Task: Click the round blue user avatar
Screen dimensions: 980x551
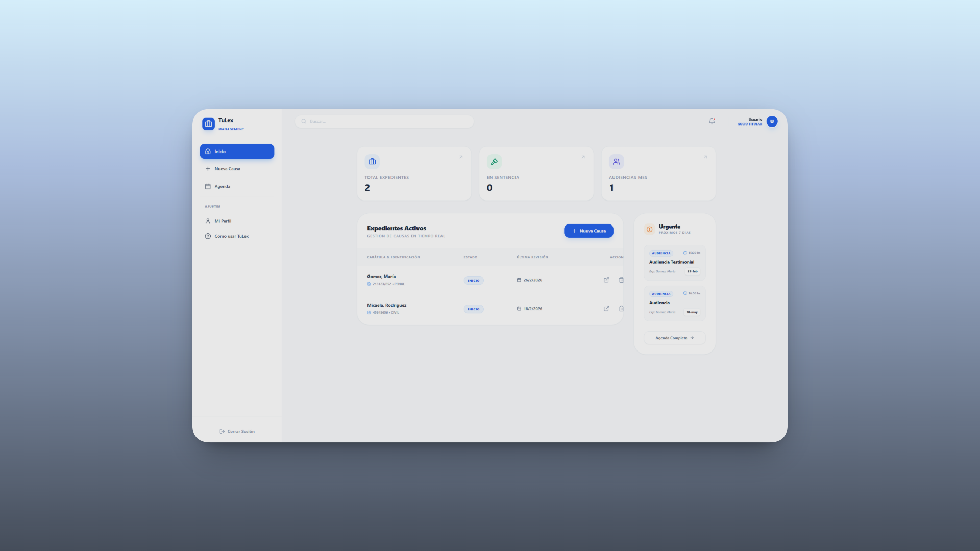Action: [x=772, y=121]
